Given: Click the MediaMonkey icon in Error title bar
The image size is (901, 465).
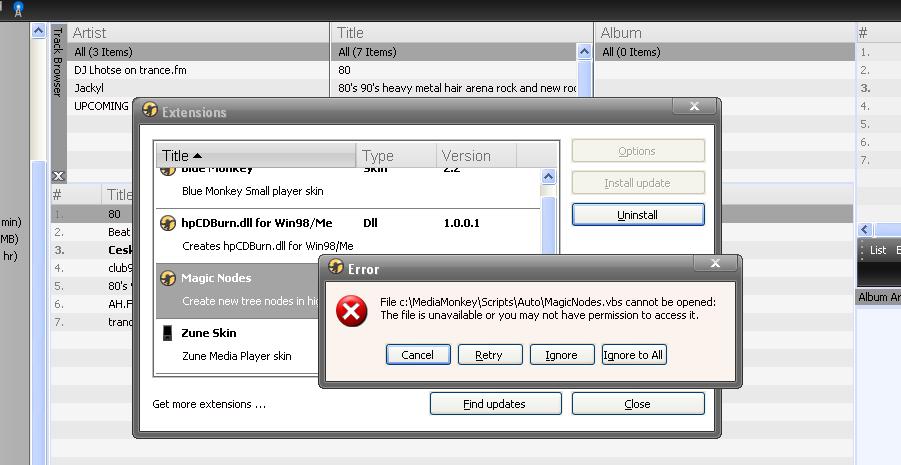Looking at the screenshot, I should pos(336,268).
